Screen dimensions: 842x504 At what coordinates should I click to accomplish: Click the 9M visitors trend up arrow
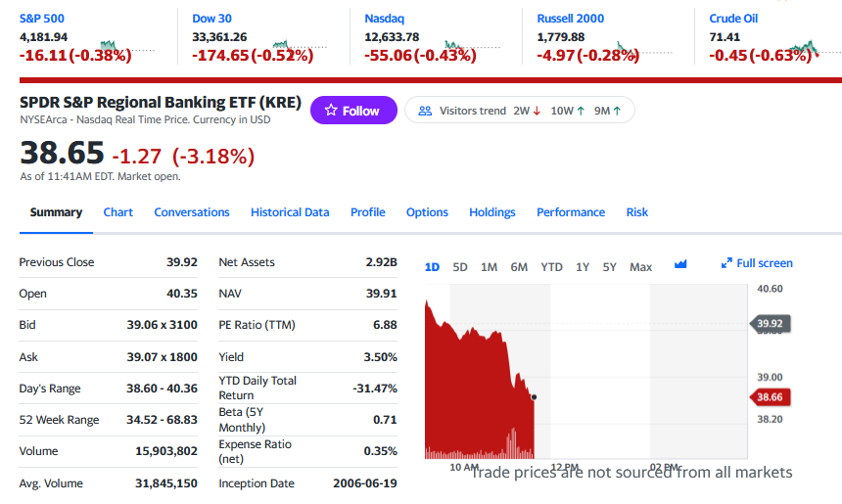617,112
